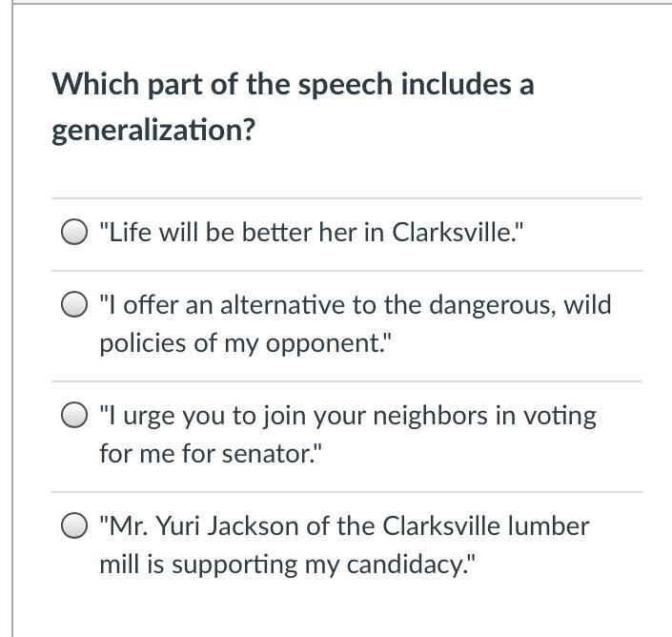This screenshot has height=637, width=672.
Task: Click the text "I offer an alternative to the dangerous, wild"
Action: [x=356, y=306]
